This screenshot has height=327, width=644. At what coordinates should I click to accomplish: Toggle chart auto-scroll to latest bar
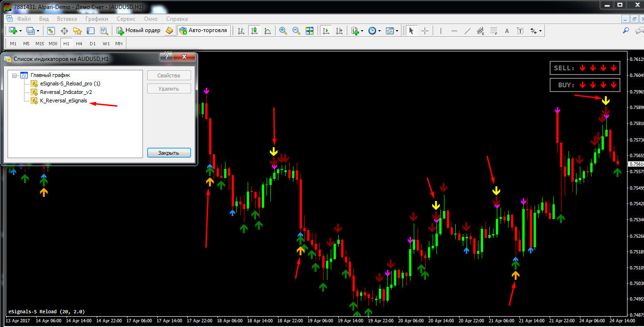(x=326, y=31)
